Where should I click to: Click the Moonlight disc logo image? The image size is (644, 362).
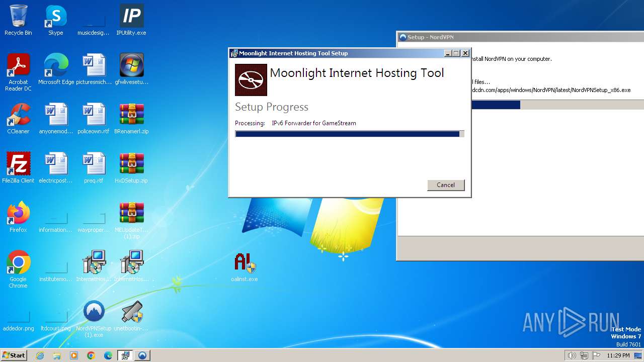(251, 80)
